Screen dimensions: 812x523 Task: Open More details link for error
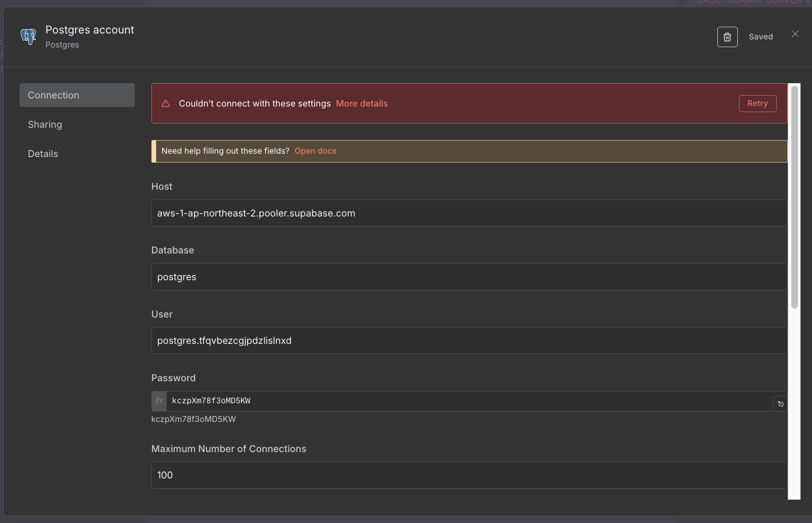pos(362,104)
